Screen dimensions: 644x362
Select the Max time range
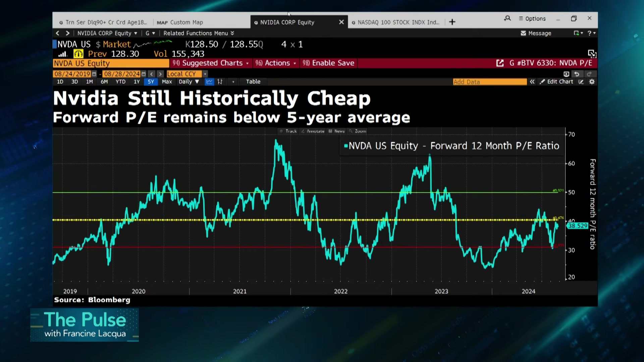click(167, 82)
